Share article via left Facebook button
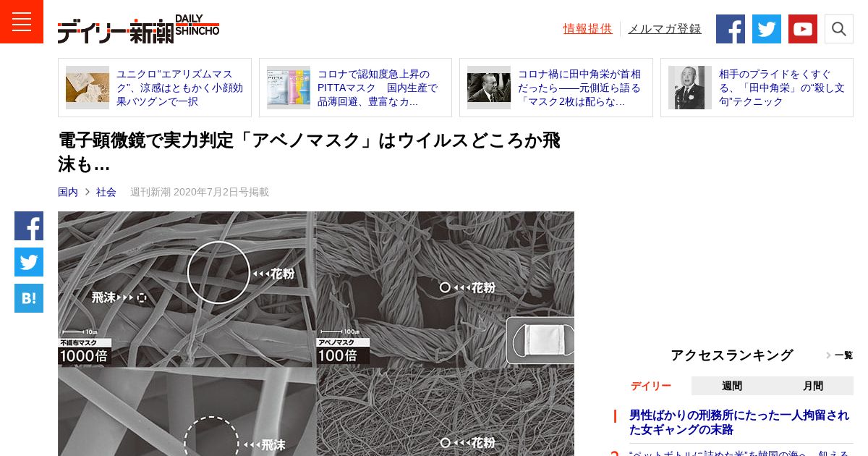 [29, 226]
